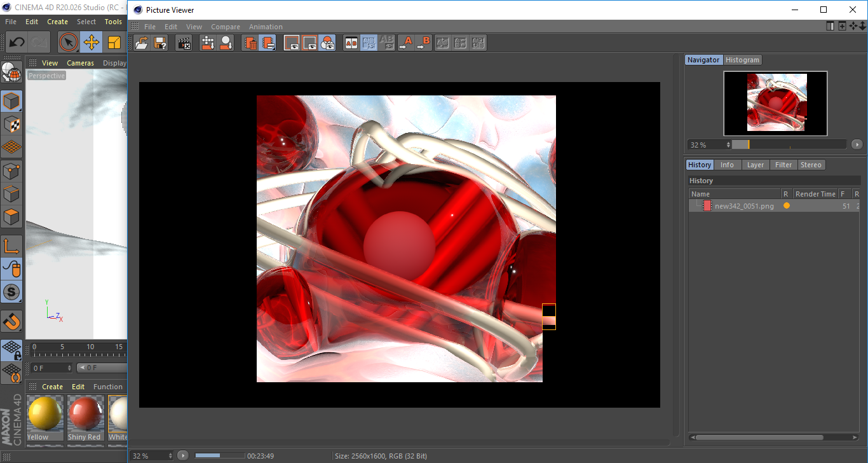This screenshot has width=868, height=463.
Task: Click the History panel horizontal scrollbar
Action: [761, 438]
